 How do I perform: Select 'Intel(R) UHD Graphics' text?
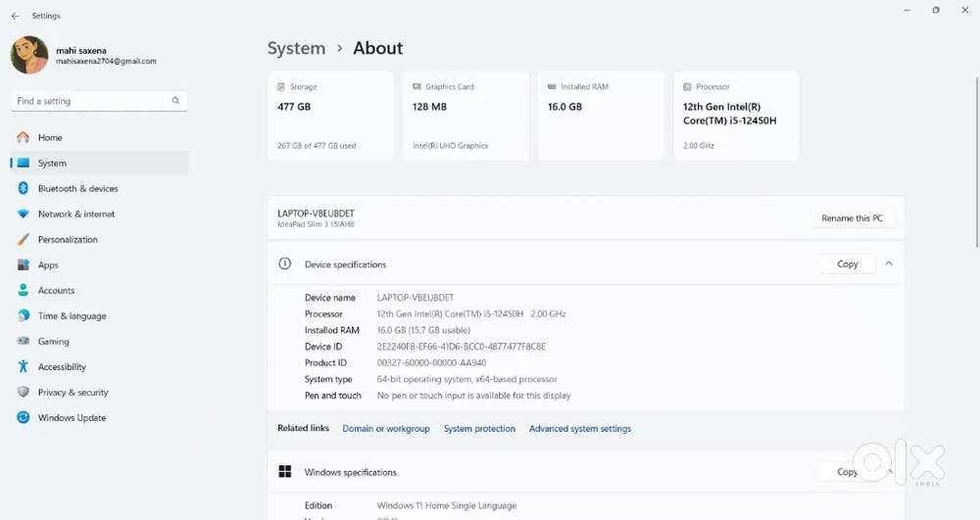(450, 146)
